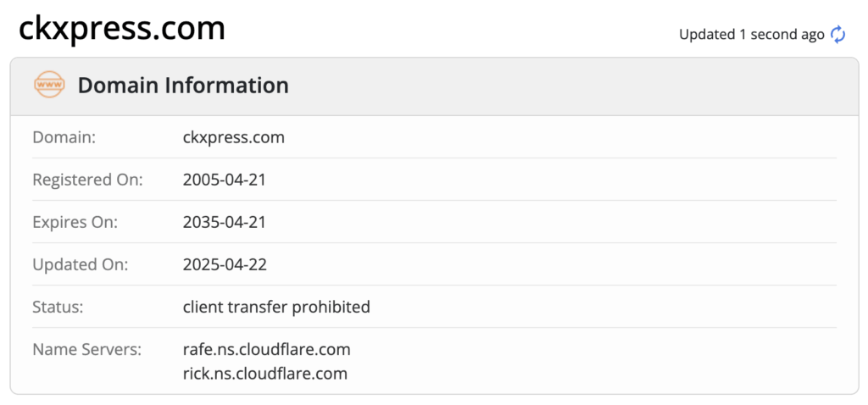This screenshot has width=868, height=405.
Task: Click the updated date 2025-04-22
Action: pos(225,264)
